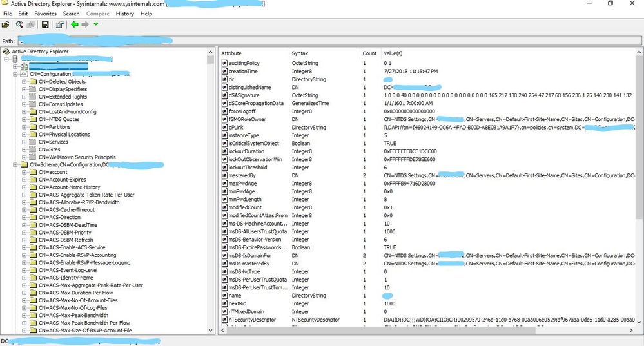Select CN=LostAndFoundConfig in the tree
The image size is (644, 346).
click(68, 111)
